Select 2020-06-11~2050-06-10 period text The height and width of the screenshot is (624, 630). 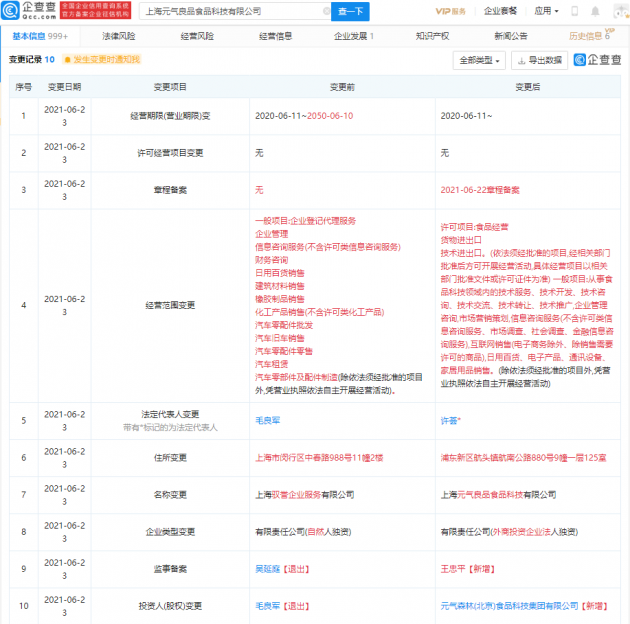pyautogui.click(x=304, y=116)
